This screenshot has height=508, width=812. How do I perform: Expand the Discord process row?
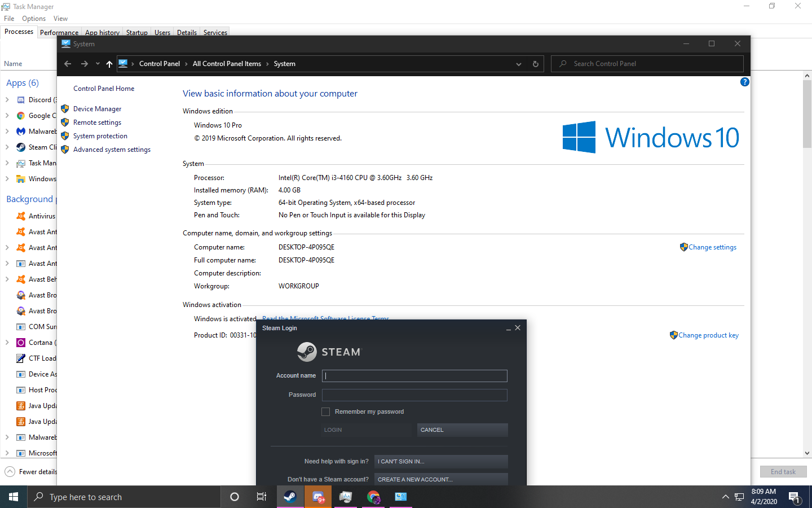pos(7,100)
